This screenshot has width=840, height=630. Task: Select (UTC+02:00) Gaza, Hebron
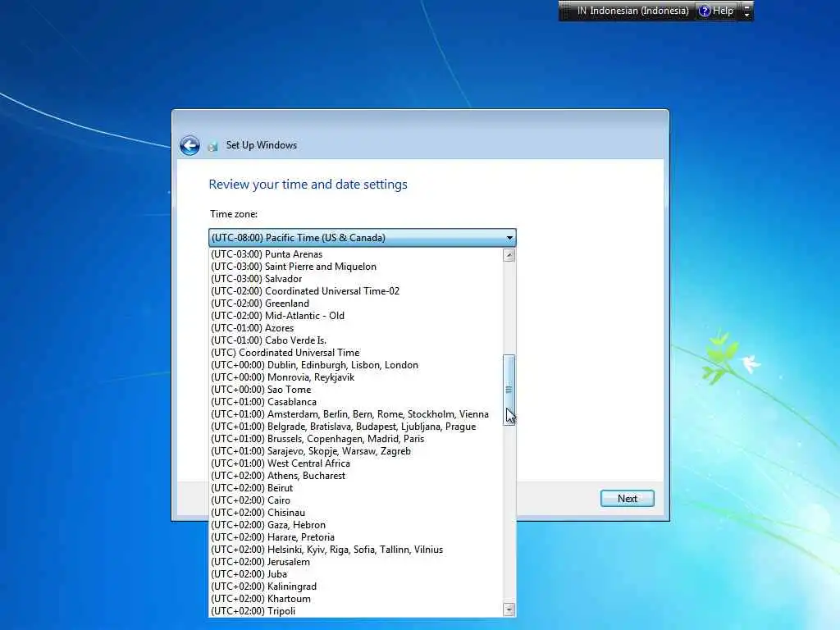pos(356,525)
